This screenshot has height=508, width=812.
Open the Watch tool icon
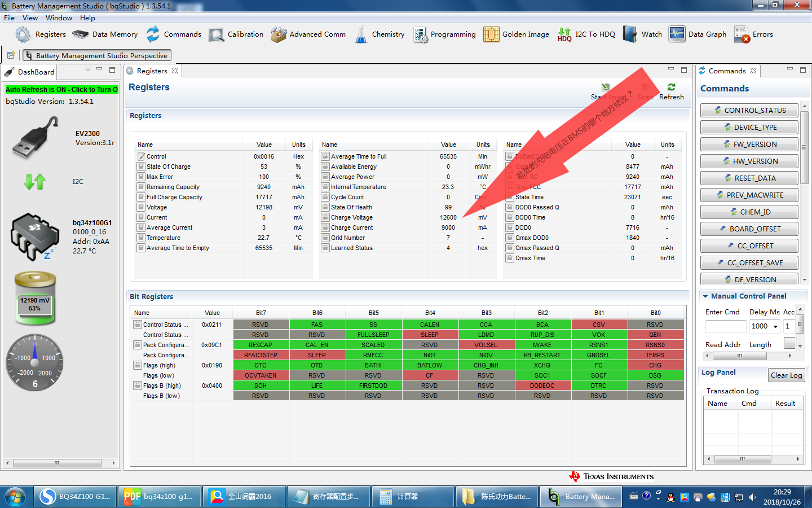(630, 34)
